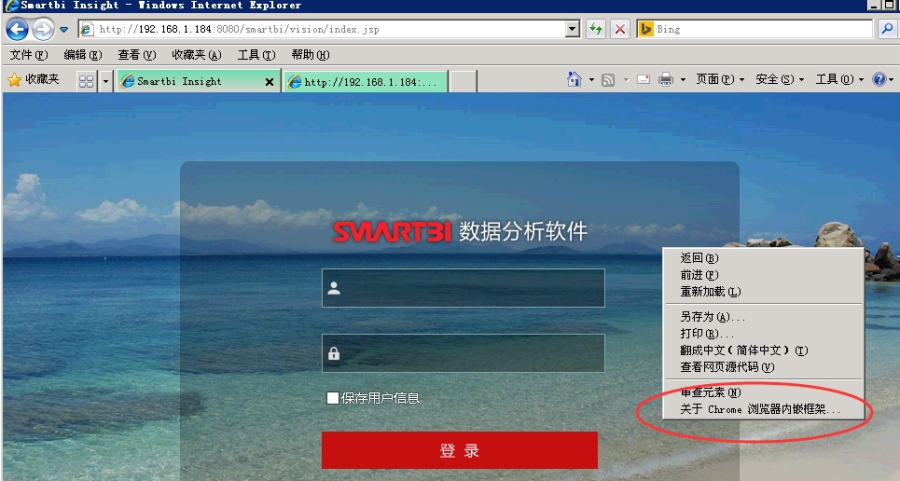Open the recent pages dropdown beside Forward
The height and width of the screenshot is (481, 900).
(x=64, y=29)
